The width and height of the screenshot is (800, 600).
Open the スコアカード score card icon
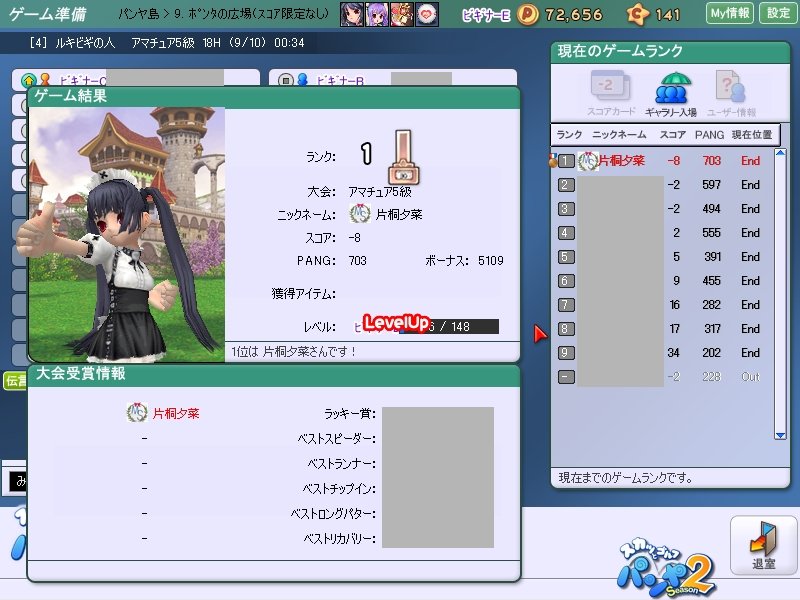point(611,94)
